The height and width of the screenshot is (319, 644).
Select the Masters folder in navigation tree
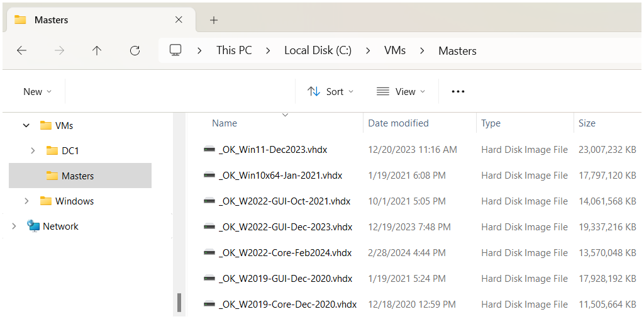pyautogui.click(x=77, y=176)
